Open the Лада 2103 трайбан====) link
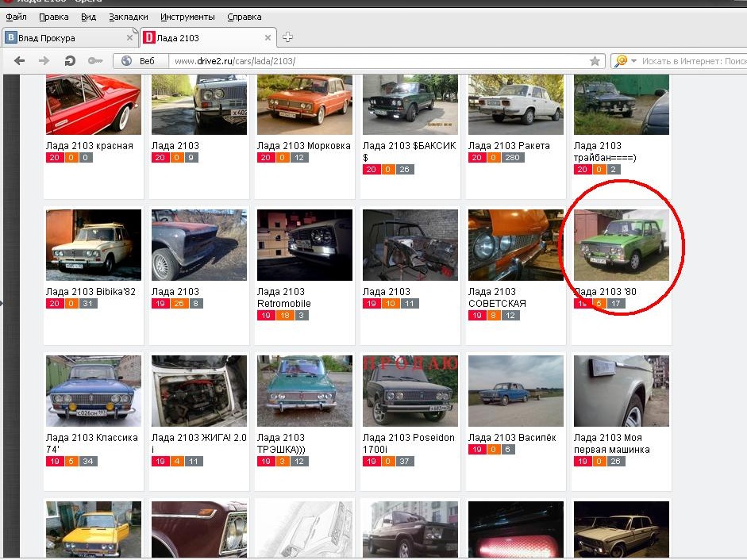Image resolution: width=747 pixels, height=560 pixels. (605, 152)
